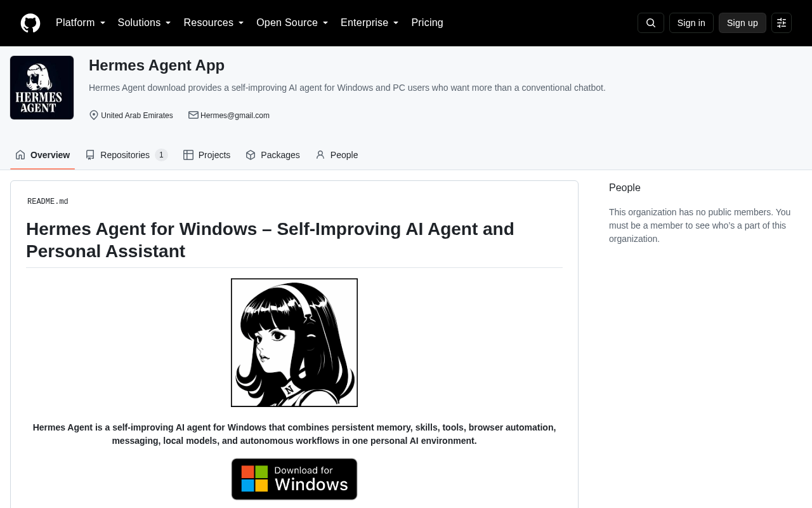Click the Repositories book icon
Screen dimensions: 812x508
click(x=90, y=155)
